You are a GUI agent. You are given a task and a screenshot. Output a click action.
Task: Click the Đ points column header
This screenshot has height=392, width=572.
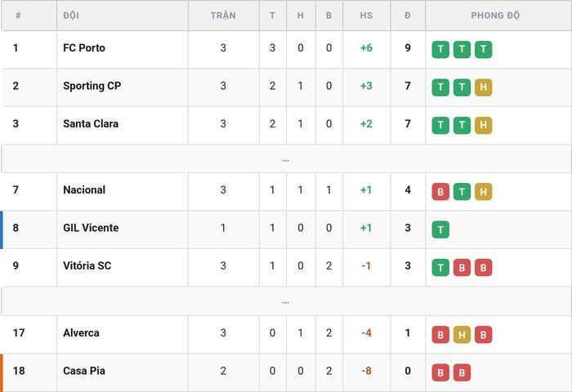(x=408, y=16)
